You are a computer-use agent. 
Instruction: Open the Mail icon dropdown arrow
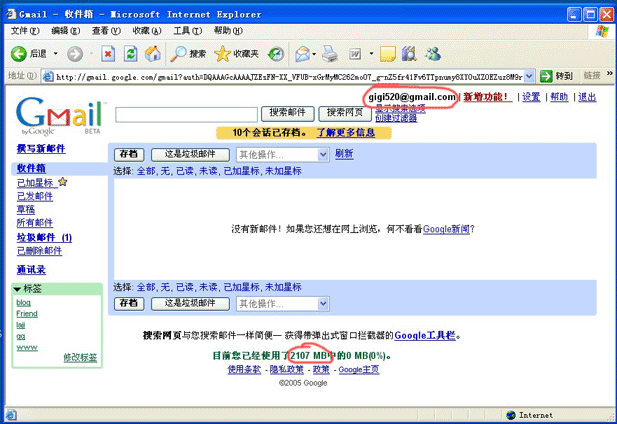click(x=314, y=54)
